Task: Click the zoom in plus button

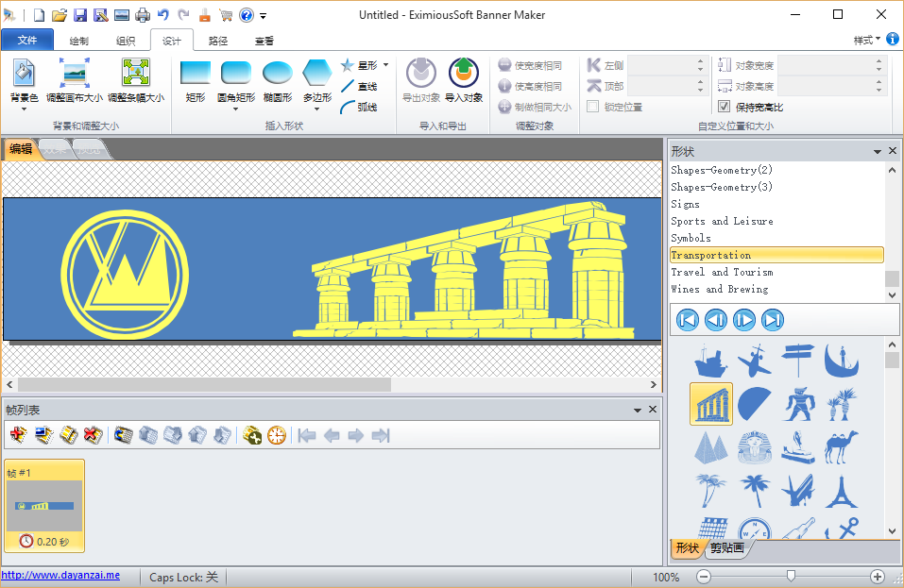Action: click(877, 576)
